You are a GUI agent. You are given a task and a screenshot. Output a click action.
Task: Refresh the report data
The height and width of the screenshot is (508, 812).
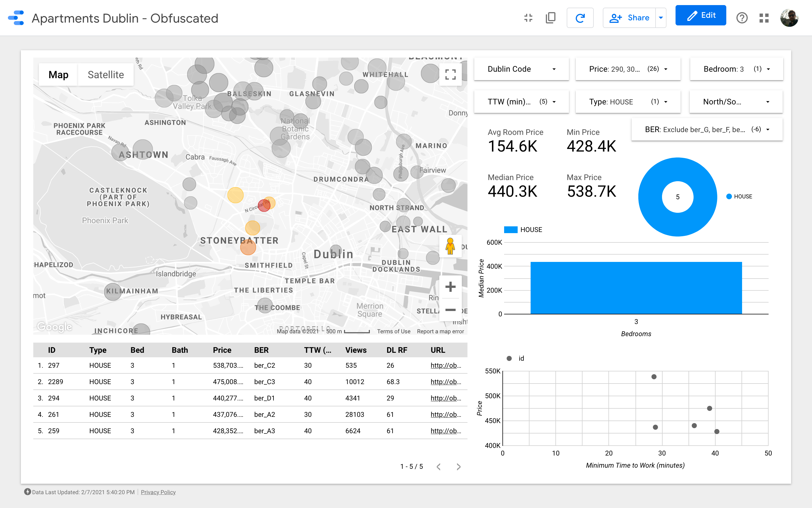coord(580,18)
